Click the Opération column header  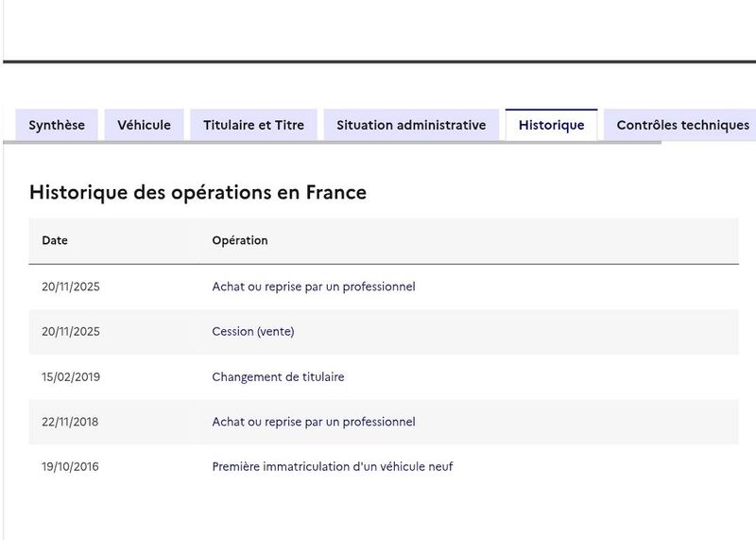point(240,240)
